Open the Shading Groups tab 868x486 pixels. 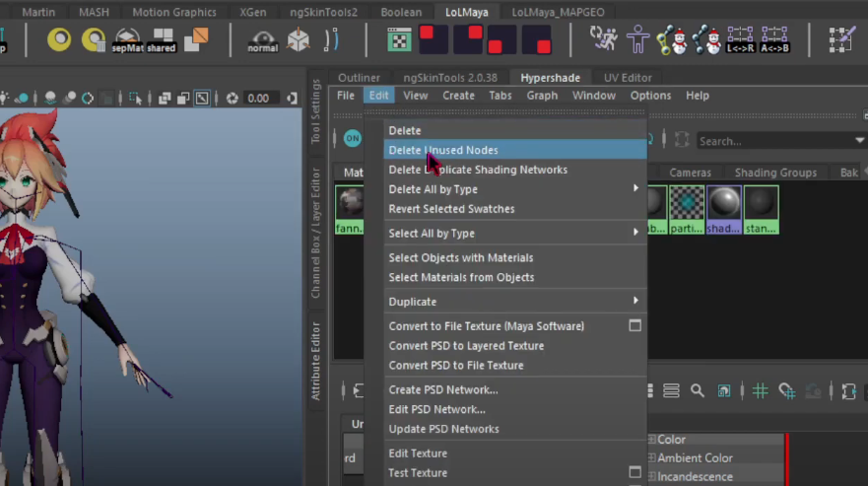775,173
